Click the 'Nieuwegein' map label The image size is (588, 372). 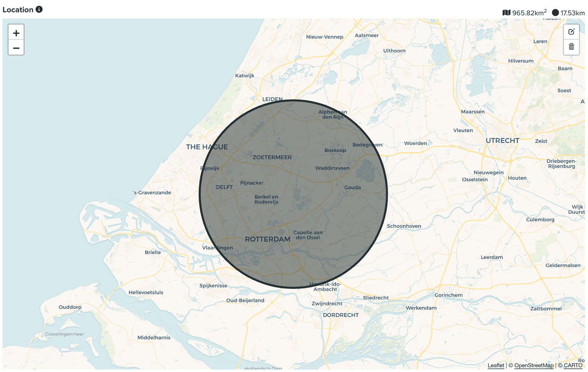pos(488,173)
